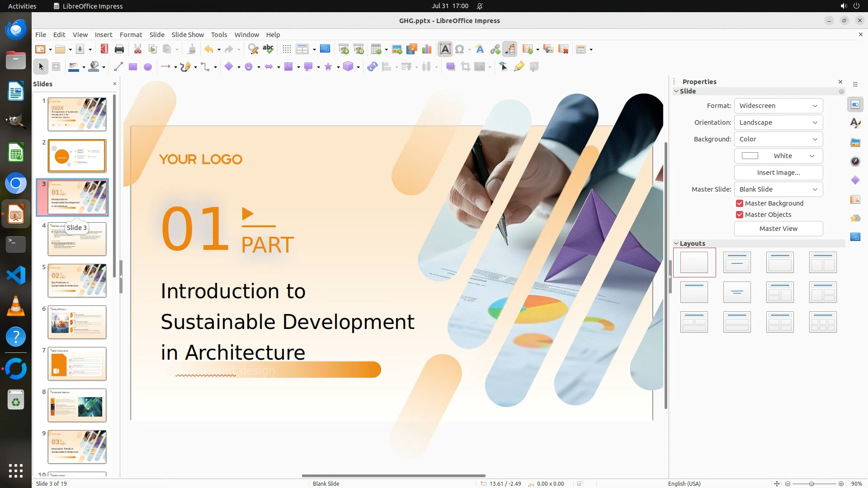The image size is (868, 488).
Task: Toggle the Shadow toolbar button
Action: (450, 67)
